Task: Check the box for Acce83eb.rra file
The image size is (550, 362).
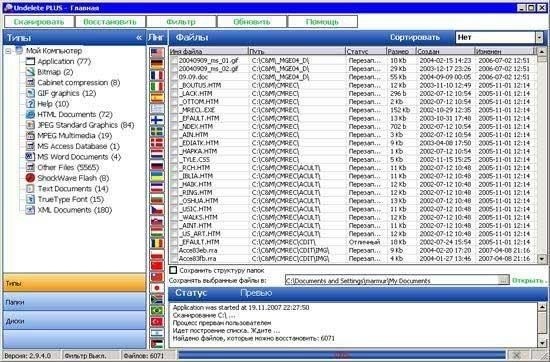Action: (x=174, y=250)
